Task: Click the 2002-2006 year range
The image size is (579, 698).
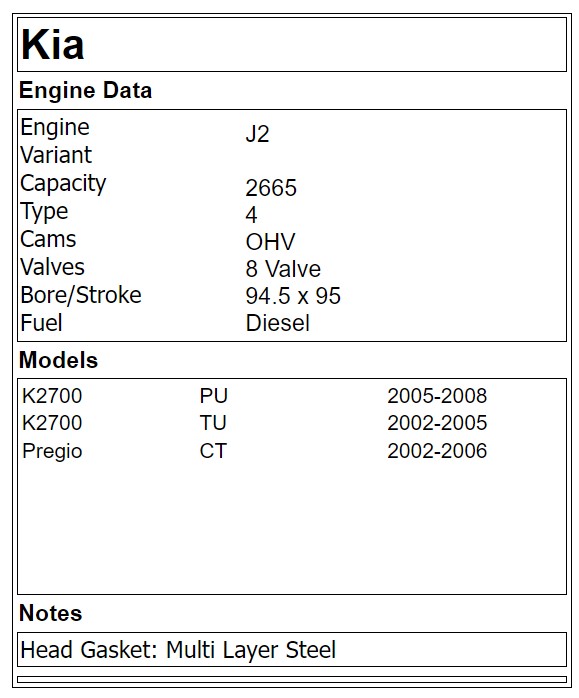Action: (437, 450)
